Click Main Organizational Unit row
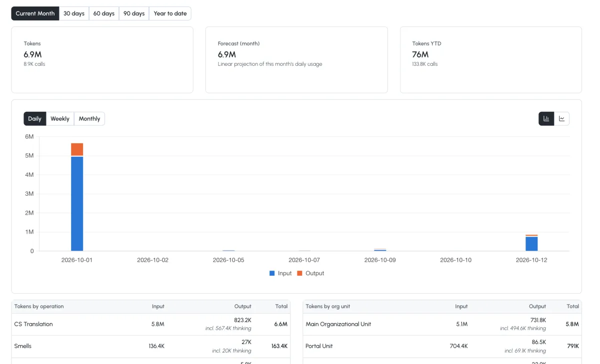The height and width of the screenshot is (364, 600). click(442, 324)
